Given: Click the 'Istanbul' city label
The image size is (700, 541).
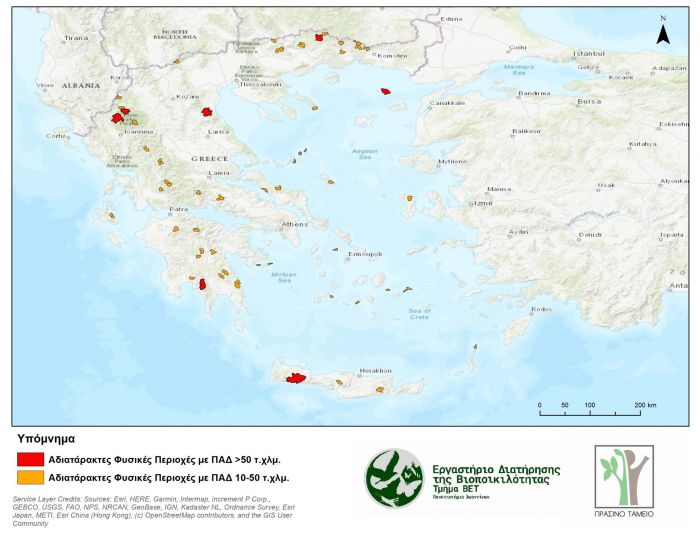Looking at the screenshot, I should [x=589, y=53].
